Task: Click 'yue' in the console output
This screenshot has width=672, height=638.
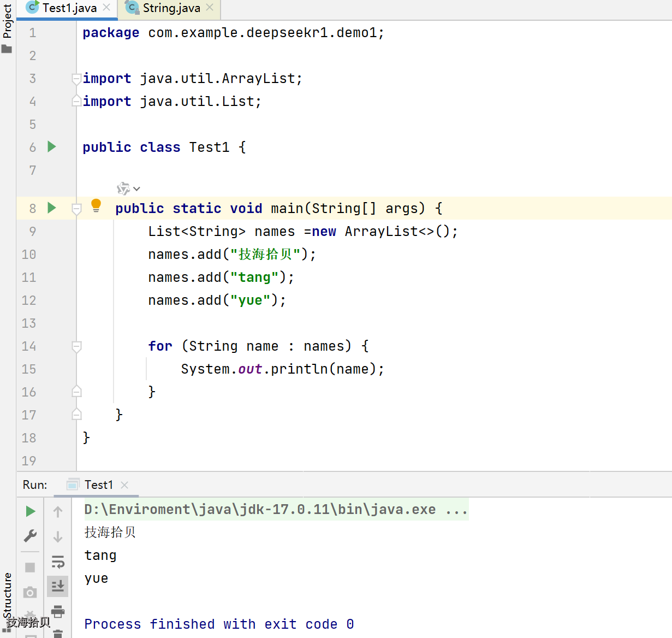Action: (96, 578)
